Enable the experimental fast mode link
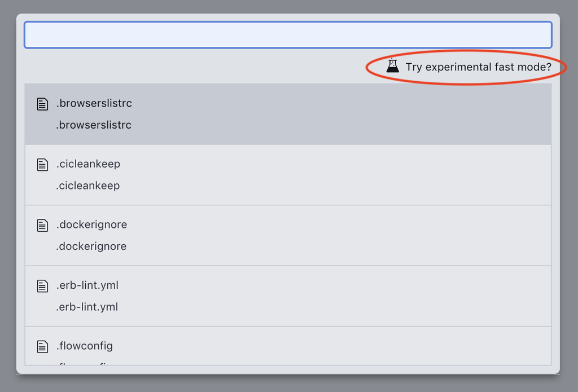Viewport: 578px width, 392px height. tap(478, 67)
